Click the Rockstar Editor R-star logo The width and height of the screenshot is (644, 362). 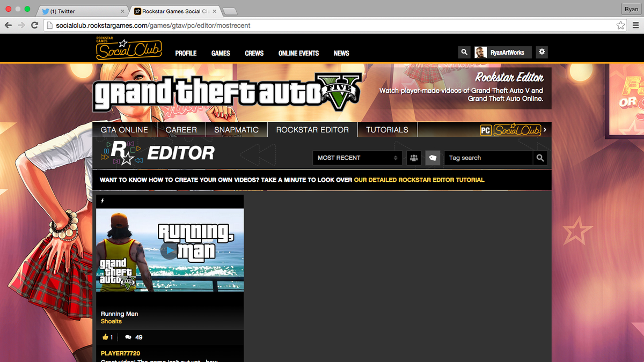pyautogui.click(x=122, y=153)
